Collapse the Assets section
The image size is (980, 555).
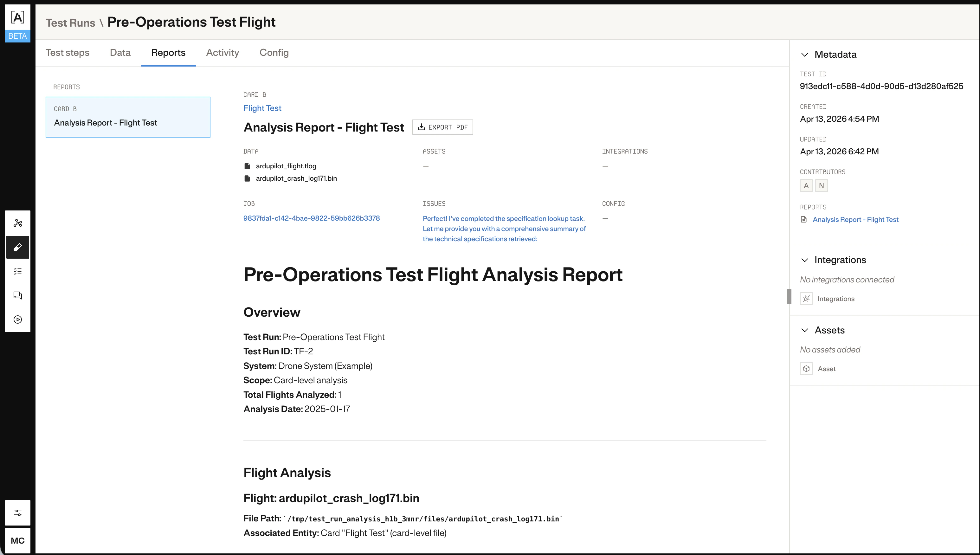coord(804,330)
